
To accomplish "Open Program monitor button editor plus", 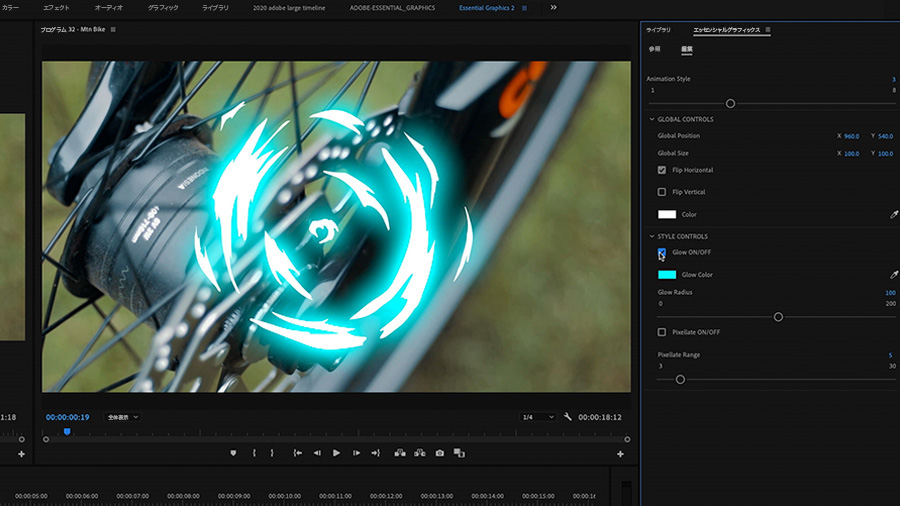I will coord(620,454).
